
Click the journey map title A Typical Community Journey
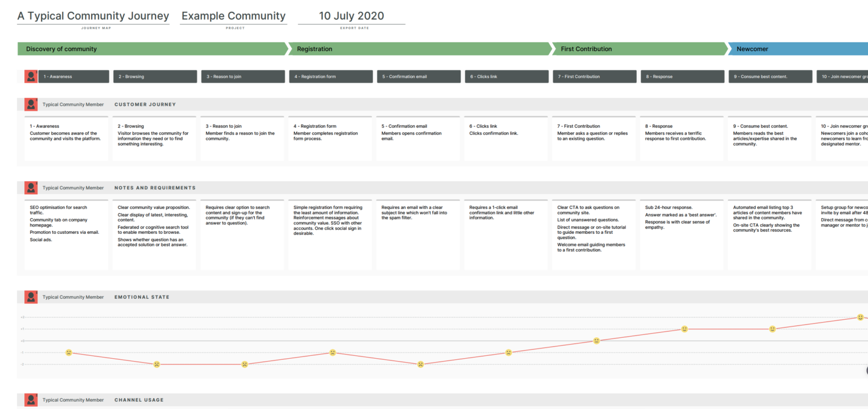coord(93,16)
